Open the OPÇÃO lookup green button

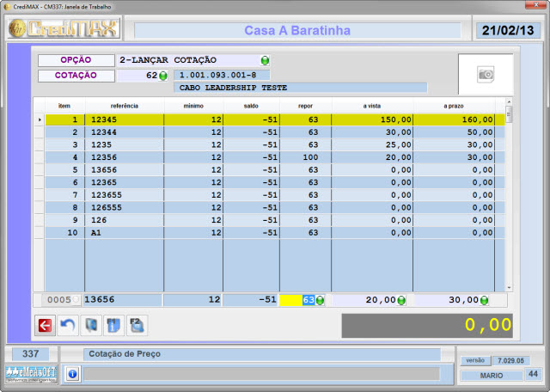[x=265, y=61]
